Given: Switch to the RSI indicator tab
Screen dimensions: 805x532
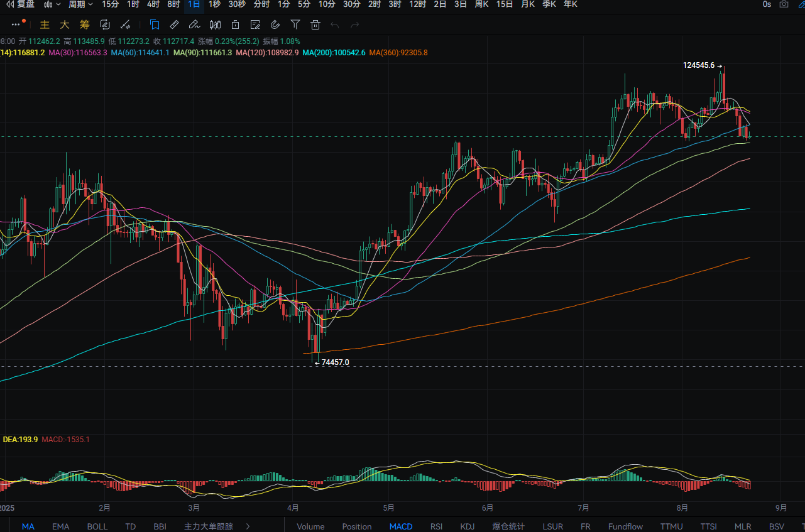Looking at the screenshot, I should tap(437, 526).
